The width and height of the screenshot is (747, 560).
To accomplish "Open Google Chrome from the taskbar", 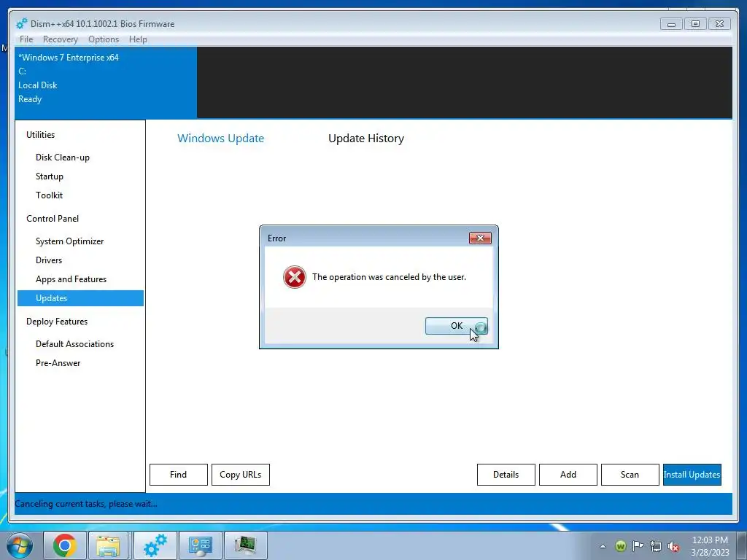I will [65, 545].
